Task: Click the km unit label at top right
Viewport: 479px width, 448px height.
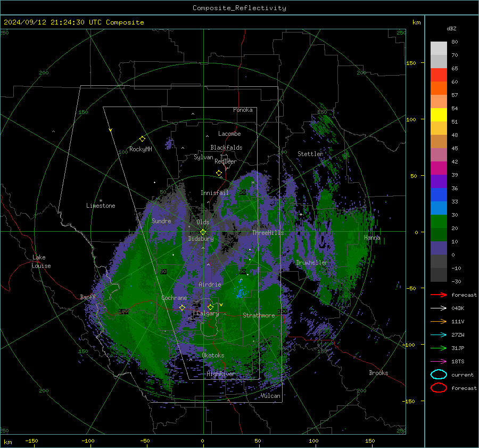Action: (x=416, y=22)
